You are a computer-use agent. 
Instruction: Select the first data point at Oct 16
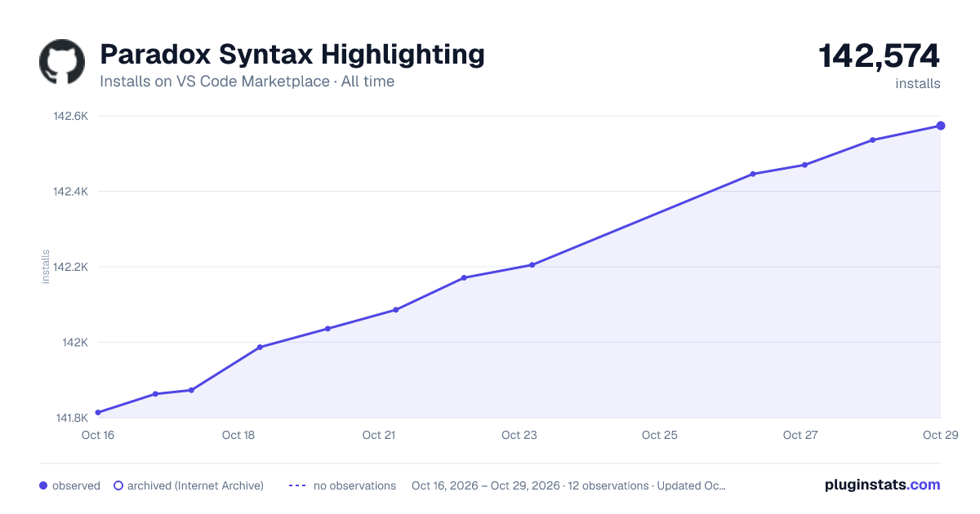[x=98, y=413]
